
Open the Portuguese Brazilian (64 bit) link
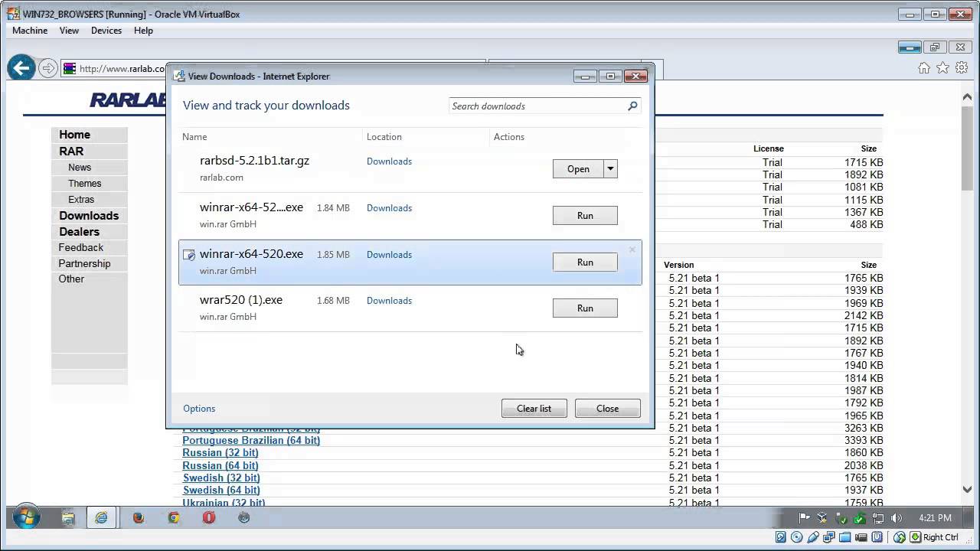tap(251, 441)
